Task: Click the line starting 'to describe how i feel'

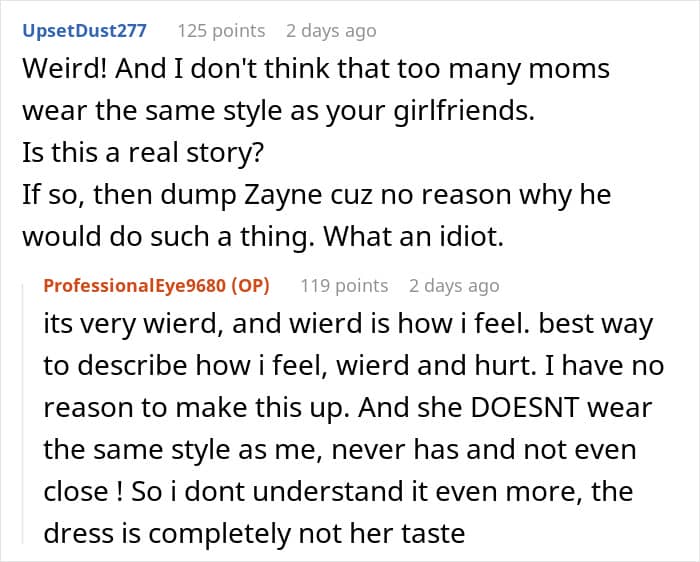Action: pos(354,366)
